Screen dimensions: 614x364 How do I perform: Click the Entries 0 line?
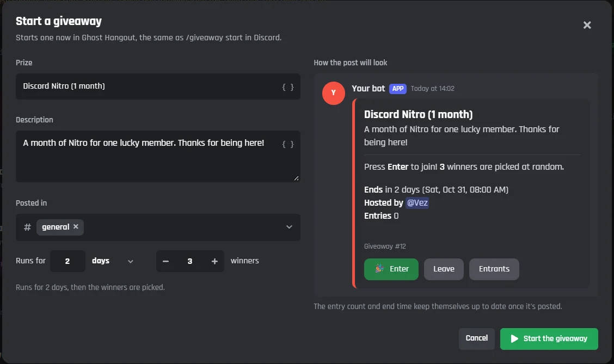pyautogui.click(x=382, y=215)
